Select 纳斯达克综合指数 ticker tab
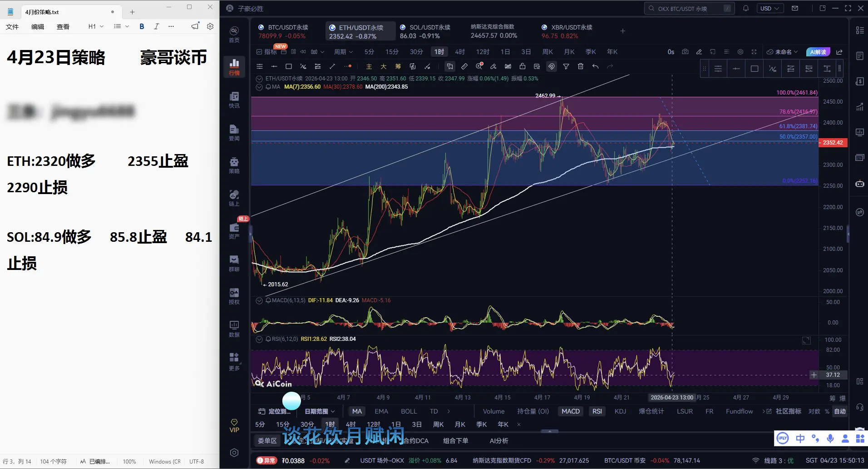The height and width of the screenshot is (469, 868). pyautogui.click(x=494, y=31)
